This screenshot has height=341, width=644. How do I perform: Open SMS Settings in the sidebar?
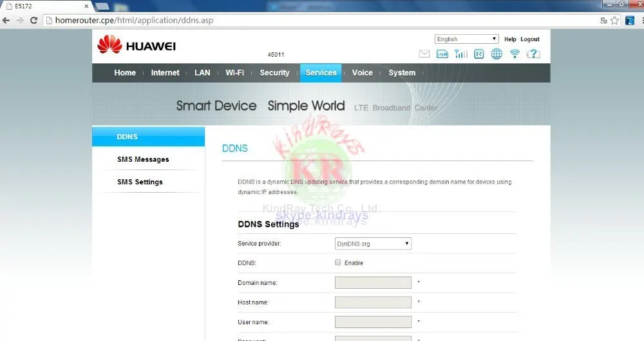click(140, 182)
